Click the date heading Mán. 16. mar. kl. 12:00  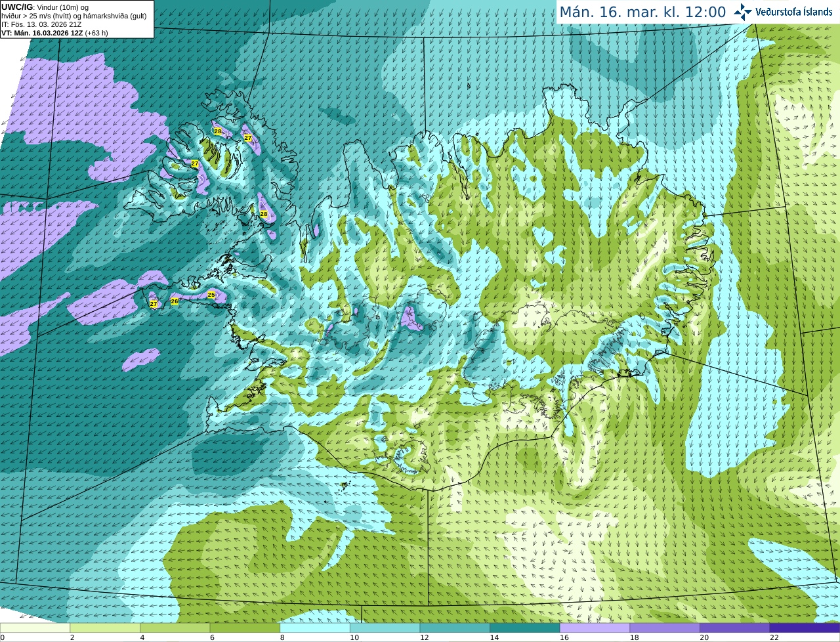pos(642,12)
